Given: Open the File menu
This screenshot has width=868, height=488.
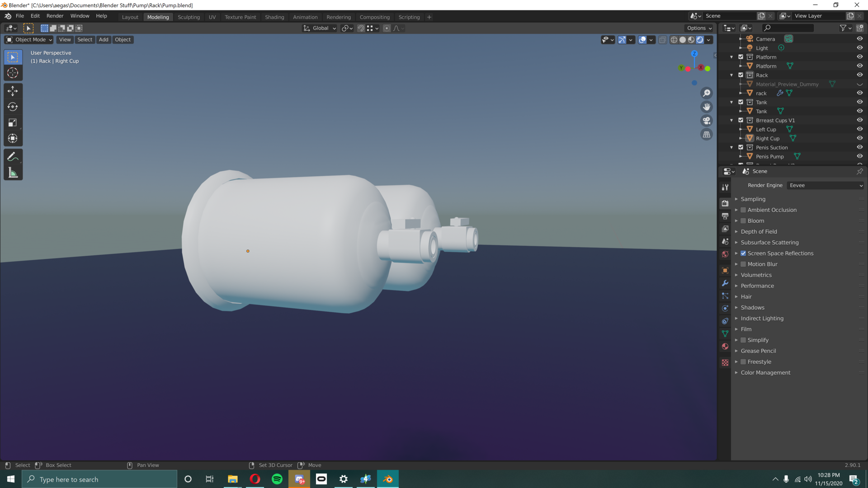Looking at the screenshot, I should tap(20, 16).
